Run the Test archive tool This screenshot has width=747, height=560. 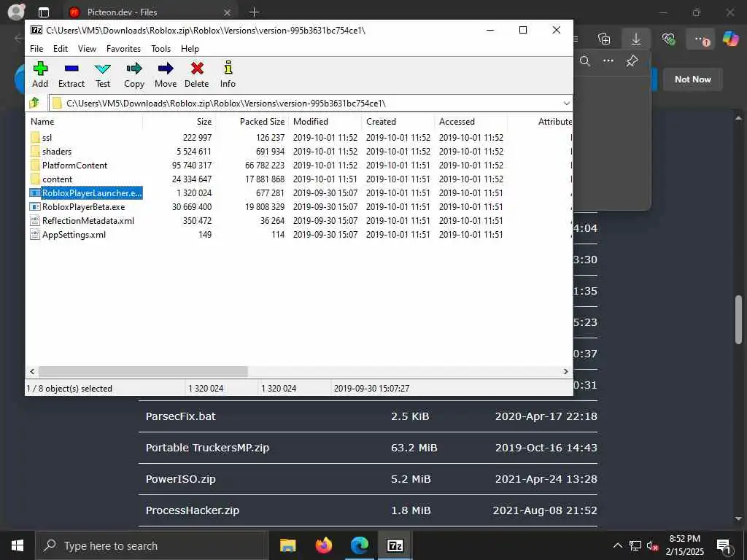click(102, 74)
